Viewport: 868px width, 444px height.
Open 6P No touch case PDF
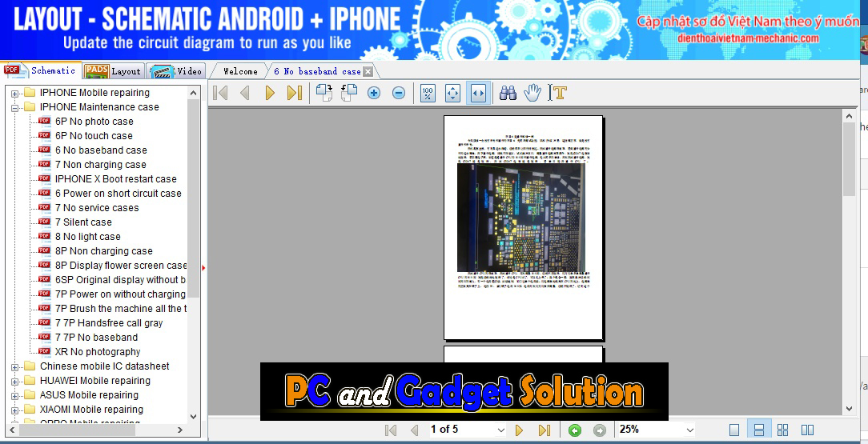(x=94, y=136)
